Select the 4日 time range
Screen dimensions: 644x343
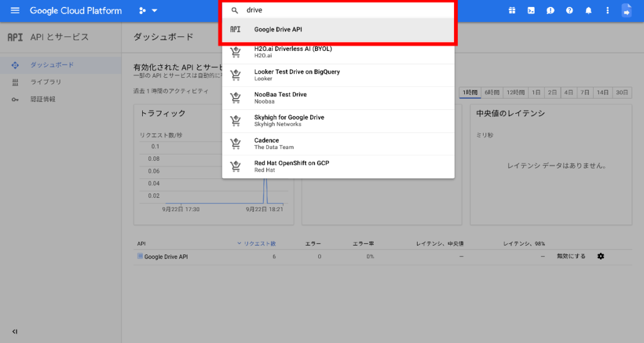[569, 93]
